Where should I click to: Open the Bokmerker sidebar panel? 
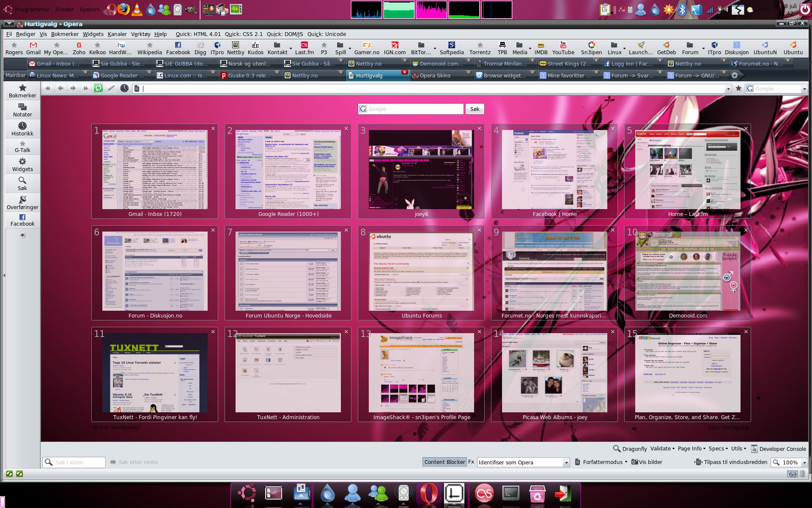point(22,91)
